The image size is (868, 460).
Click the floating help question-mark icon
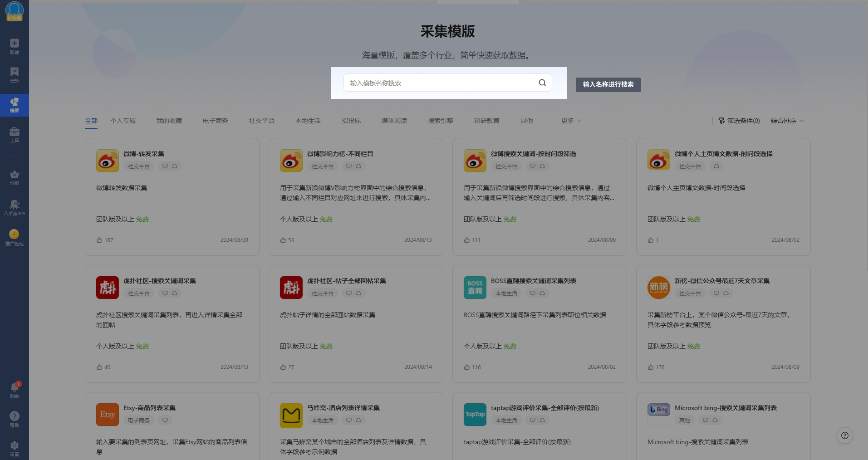tap(844, 436)
